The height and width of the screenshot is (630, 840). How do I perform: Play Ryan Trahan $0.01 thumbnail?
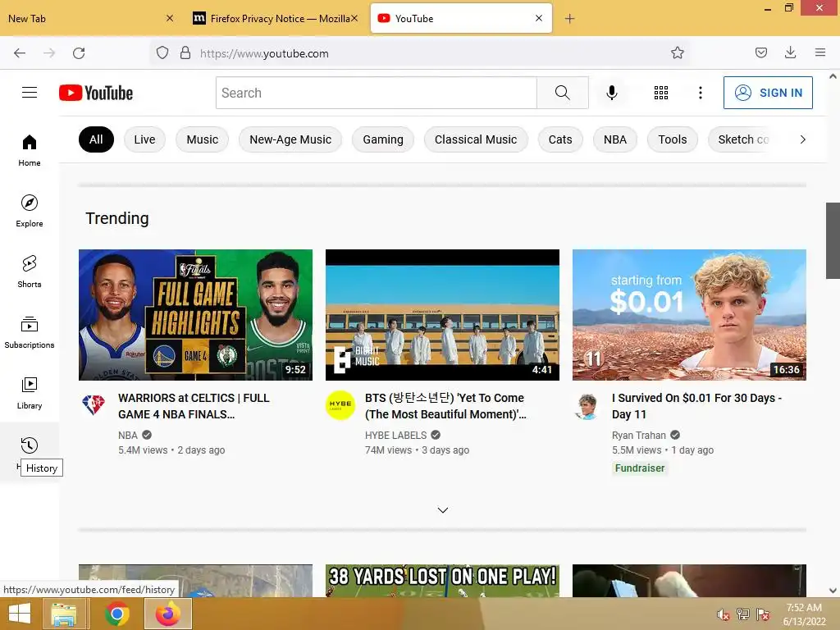(x=689, y=315)
